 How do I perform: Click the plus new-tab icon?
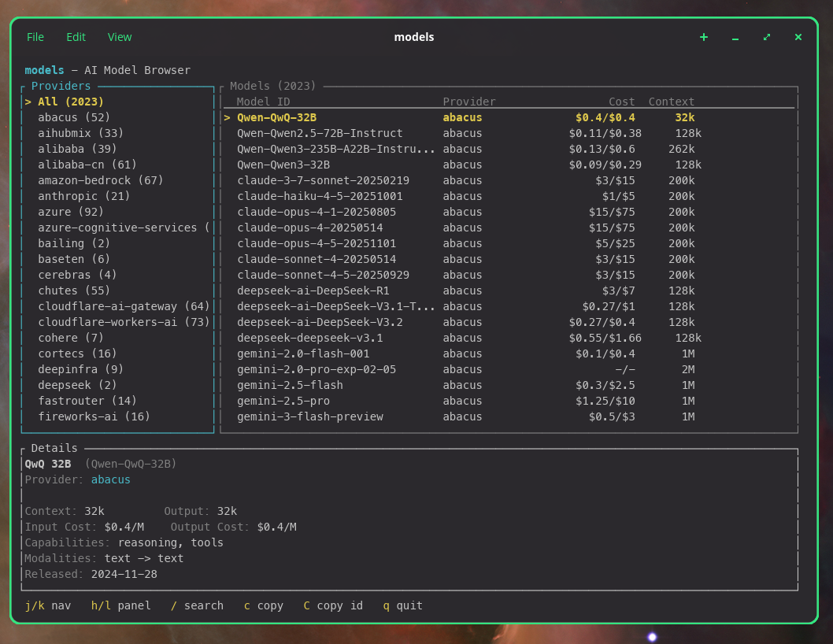pos(703,37)
